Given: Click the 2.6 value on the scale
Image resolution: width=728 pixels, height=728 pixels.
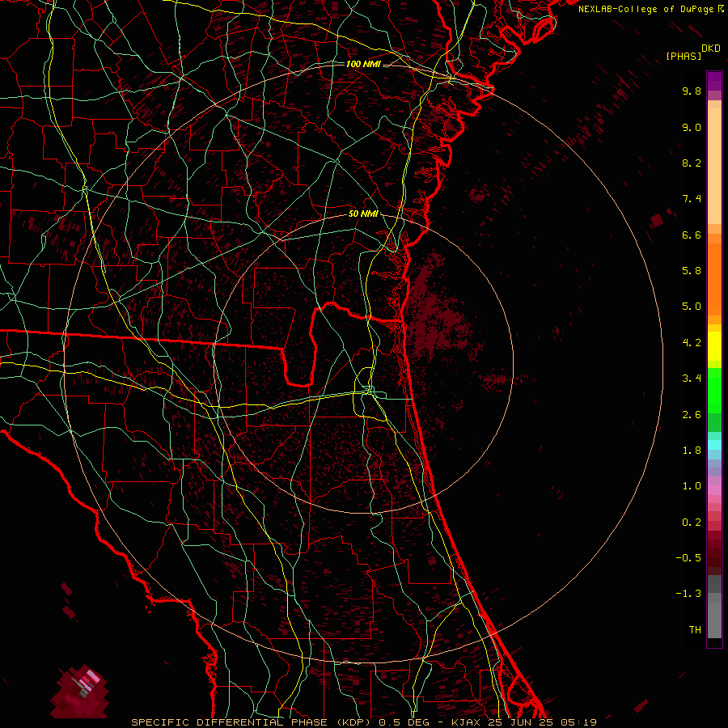Looking at the screenshot, I should click(692, 414).
